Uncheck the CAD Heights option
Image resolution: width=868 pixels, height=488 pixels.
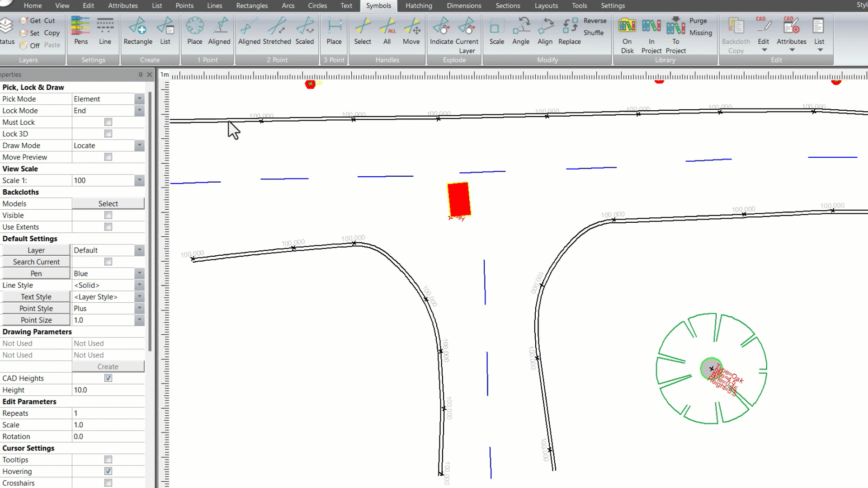point(108,378)
